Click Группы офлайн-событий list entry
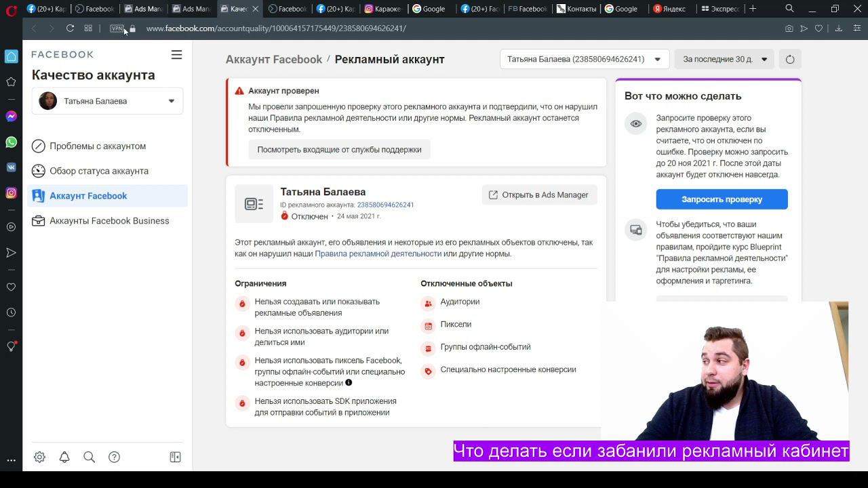This screenshot has height=488, width=868. (x=486, y=347)
